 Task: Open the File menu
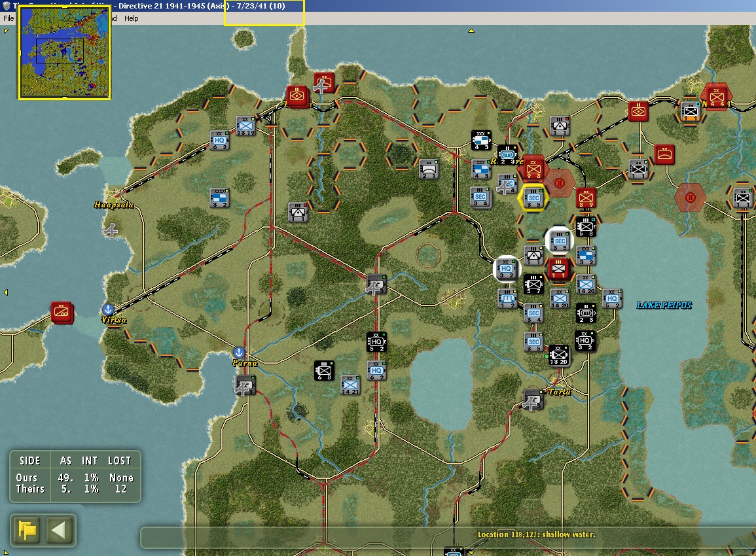[9, 18]
